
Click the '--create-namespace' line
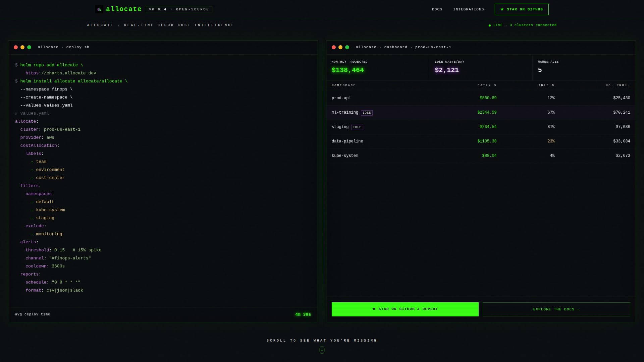coord(46,97)
